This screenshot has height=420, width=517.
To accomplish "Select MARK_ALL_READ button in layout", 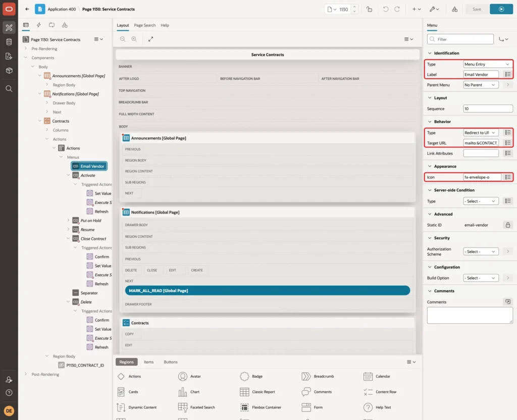I will (x=268, y=290).
